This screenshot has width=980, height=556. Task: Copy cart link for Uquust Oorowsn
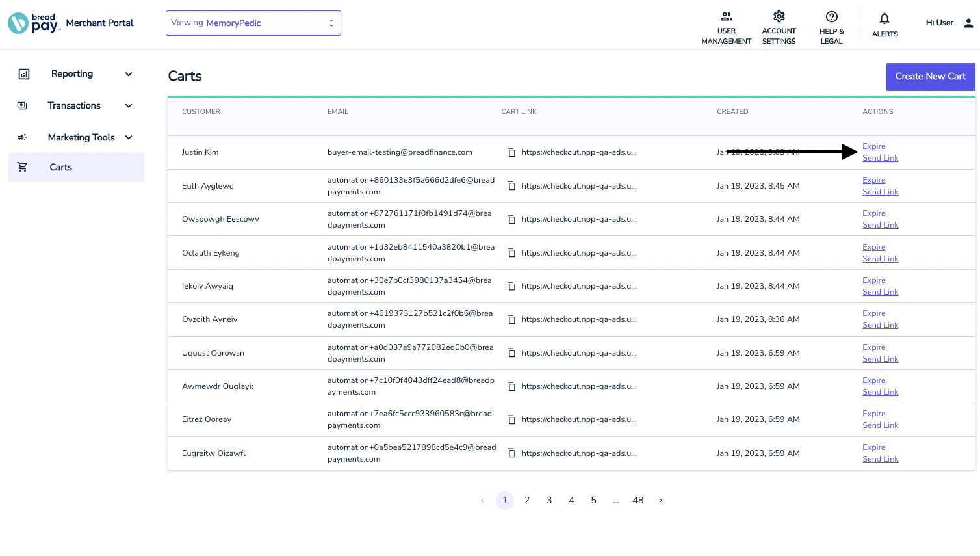point(511,353)
